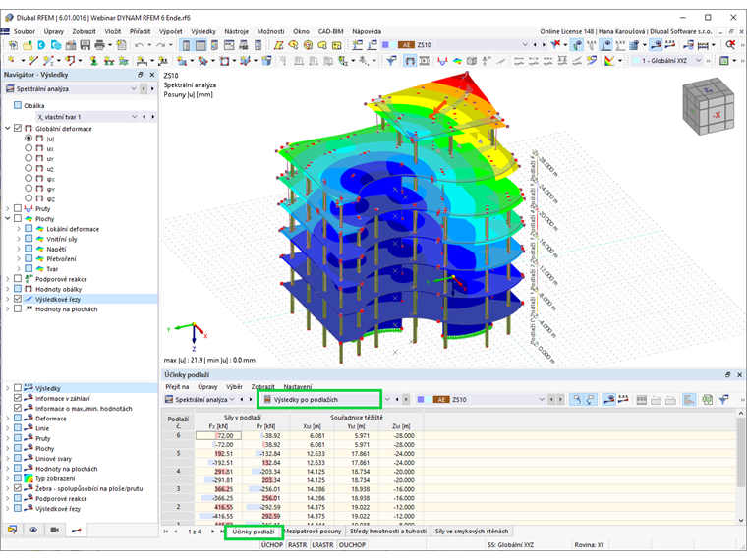Click the Síly ve smykových stěnách tab
The image size is (747, 560).
(x=471, y=531)
